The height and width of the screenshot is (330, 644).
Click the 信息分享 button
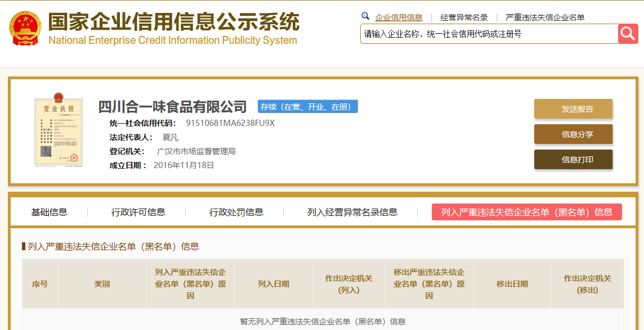[x=574, y=134]
